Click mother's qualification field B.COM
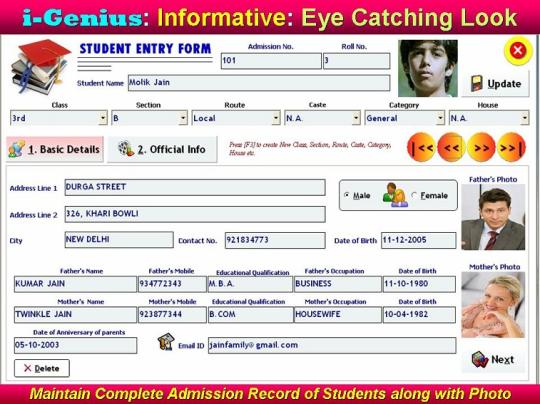 (250, 314)
